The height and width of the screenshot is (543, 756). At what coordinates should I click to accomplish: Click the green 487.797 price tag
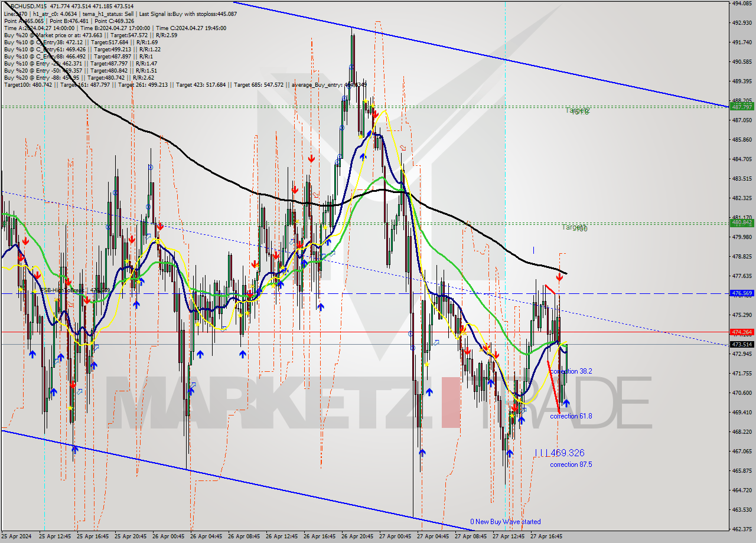click(x=742, y=107)
